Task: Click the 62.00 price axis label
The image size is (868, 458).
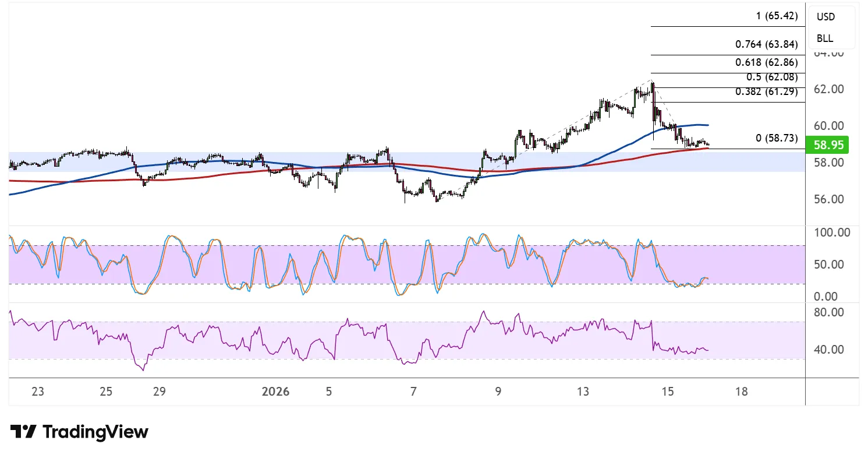Action: point(828,89)
